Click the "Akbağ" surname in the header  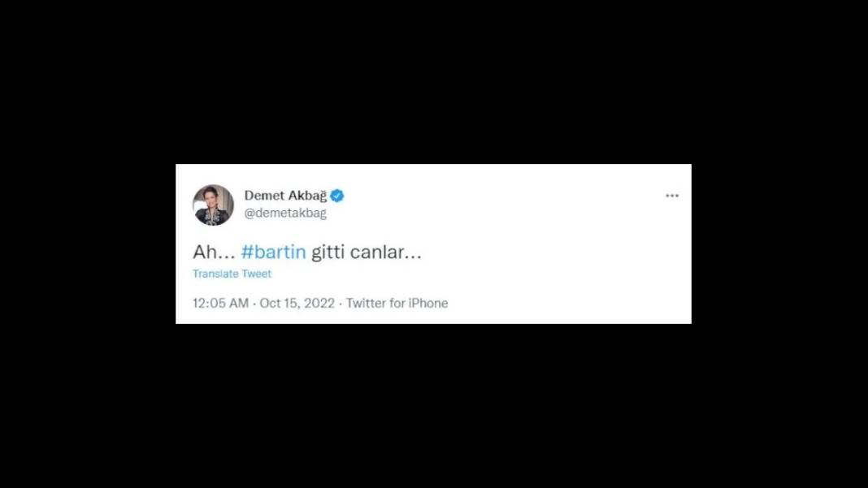click(x=308, y=196)
